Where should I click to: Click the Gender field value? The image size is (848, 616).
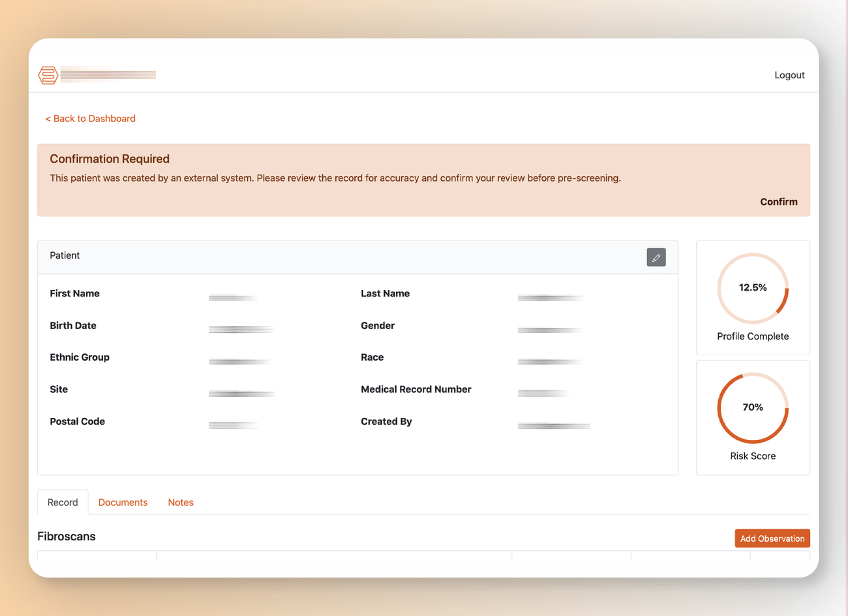(x=551, y=329)
